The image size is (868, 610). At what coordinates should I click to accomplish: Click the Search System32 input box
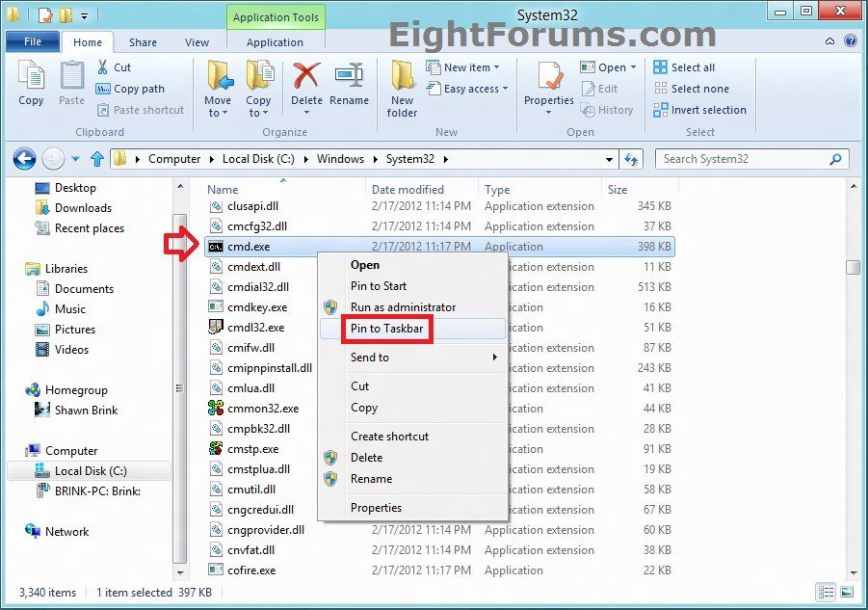point(742,159)
